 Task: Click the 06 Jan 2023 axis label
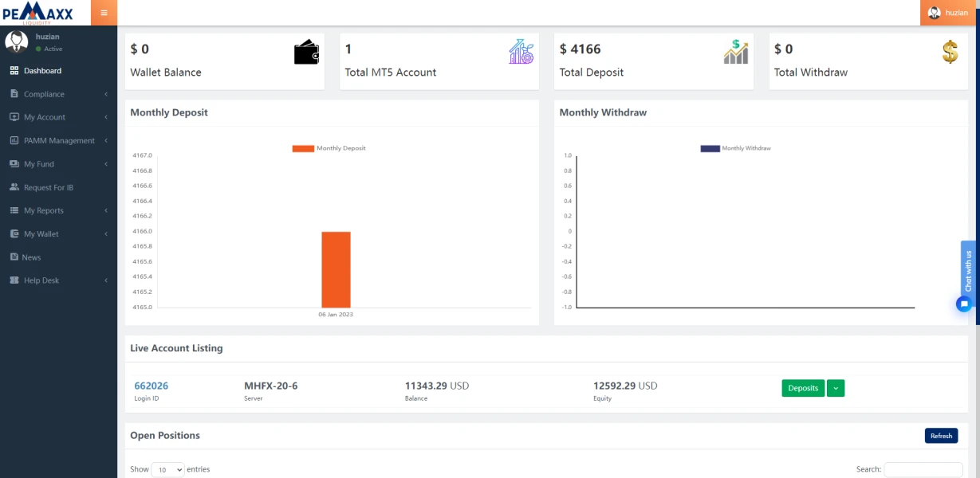[336, 315]
